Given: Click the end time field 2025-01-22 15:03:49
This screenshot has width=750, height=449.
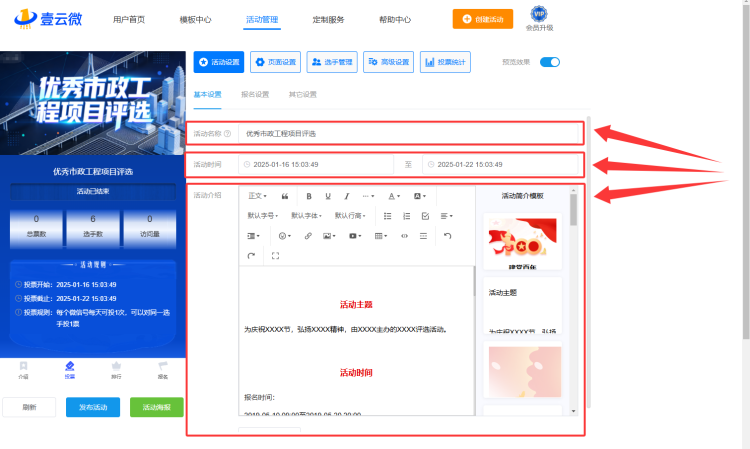Looking at the screenshot, I should 500,164.
